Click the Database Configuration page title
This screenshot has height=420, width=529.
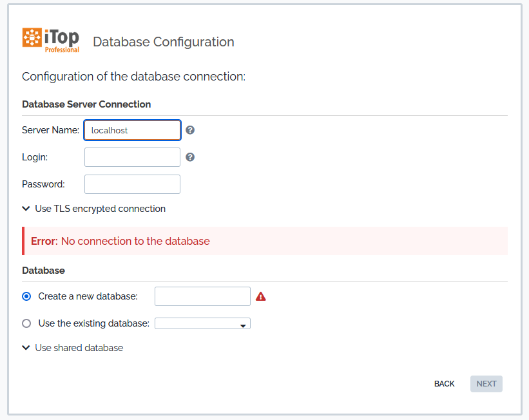[x=164, y=42]
